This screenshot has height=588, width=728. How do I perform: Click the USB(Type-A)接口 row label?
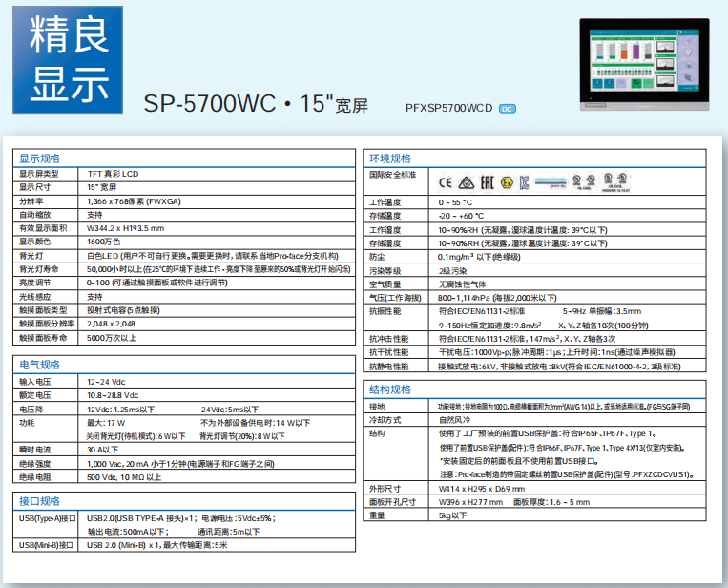(x=48, y=518)
